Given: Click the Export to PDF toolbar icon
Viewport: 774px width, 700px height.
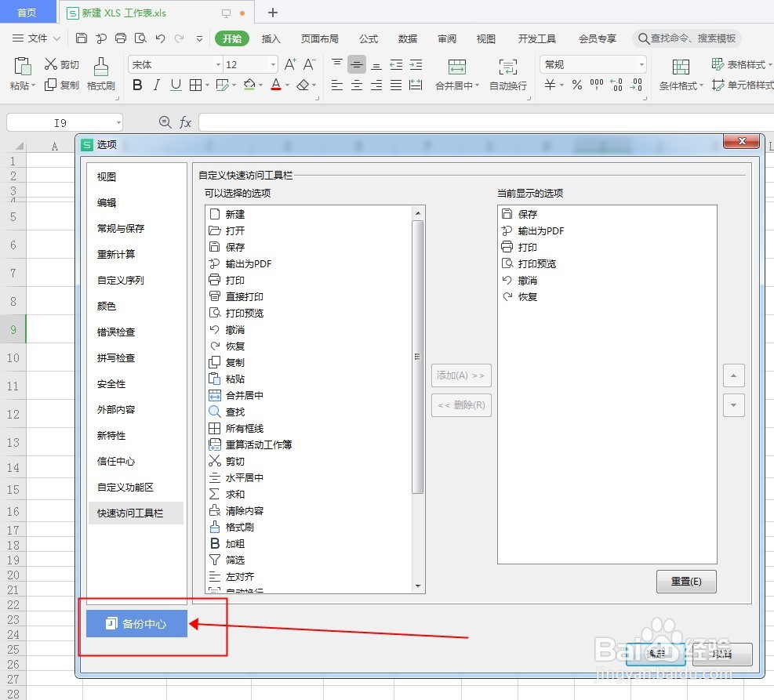Looking at the screenshot, I should (x=101, y=38).
